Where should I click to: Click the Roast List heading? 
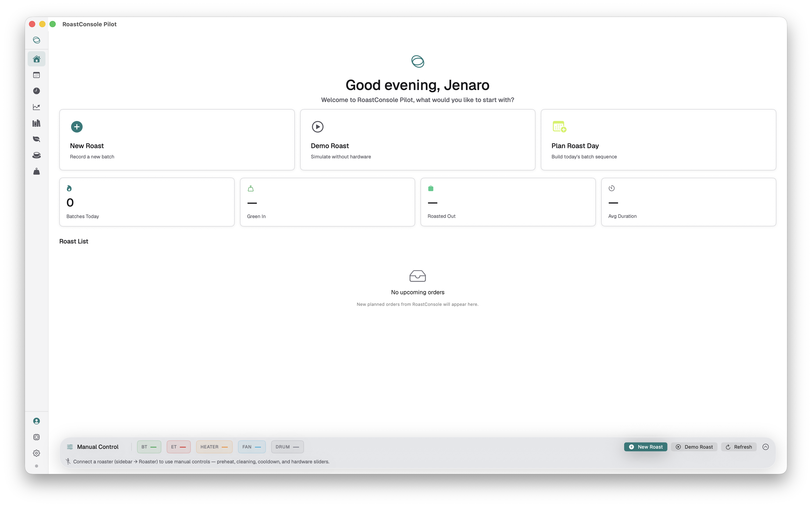click(x=74, y=241)
